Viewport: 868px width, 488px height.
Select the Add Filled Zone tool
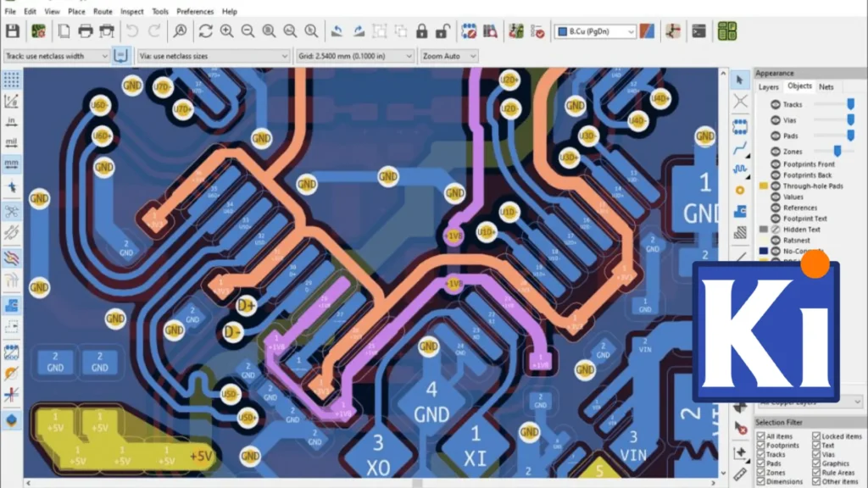click(x=740, y=211)
